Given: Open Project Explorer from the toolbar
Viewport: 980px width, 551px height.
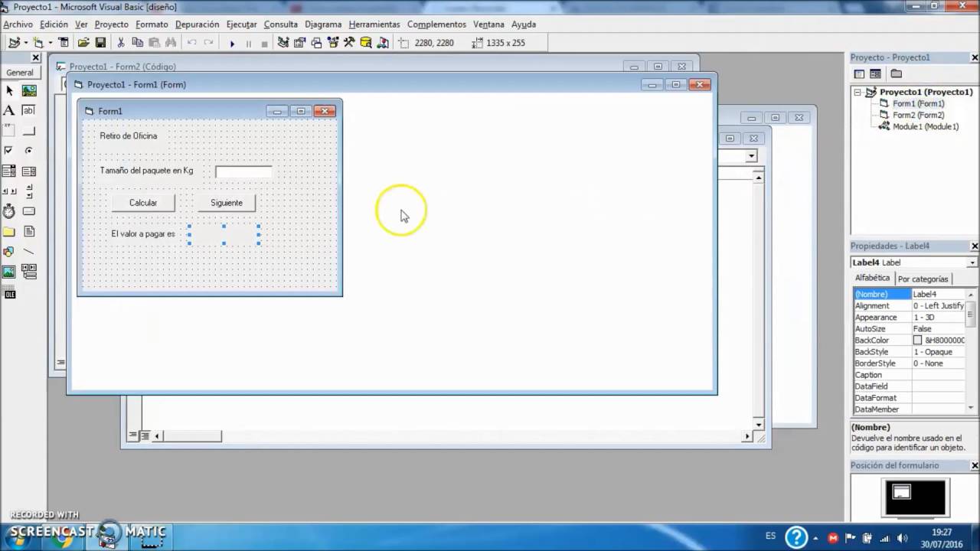Looking at the screenshot, I should click(283, 43).
